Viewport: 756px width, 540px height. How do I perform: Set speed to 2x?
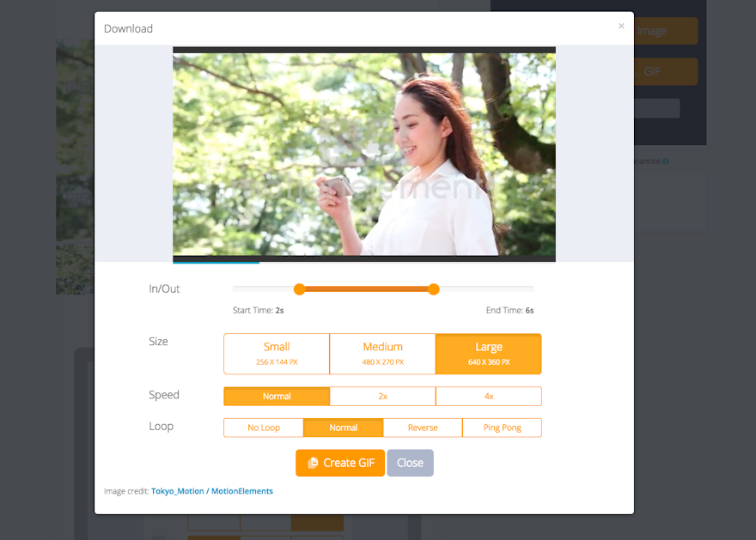[x=382, y=397]
